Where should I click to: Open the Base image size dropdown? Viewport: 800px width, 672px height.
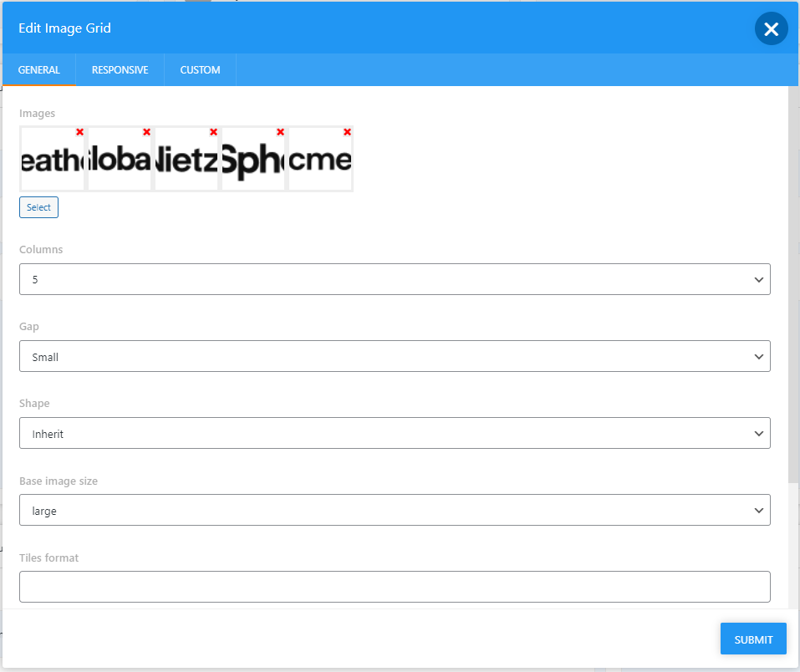pos(395,510)
